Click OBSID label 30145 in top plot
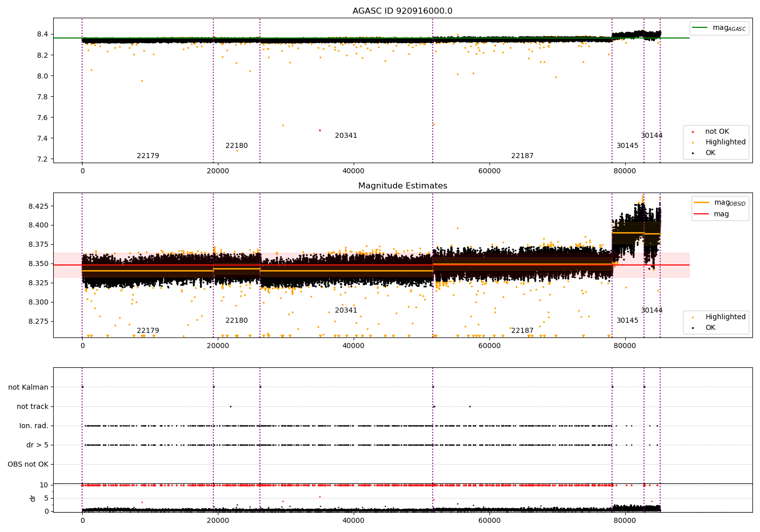The image size is (760, 532). coord(628,146)
